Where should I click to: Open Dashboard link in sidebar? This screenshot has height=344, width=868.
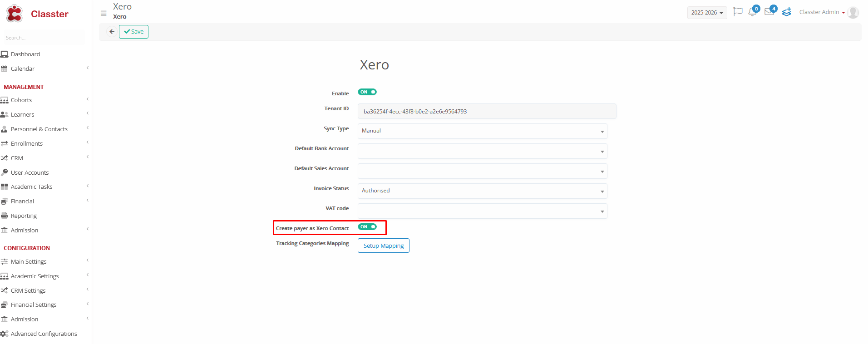(25, 54)
